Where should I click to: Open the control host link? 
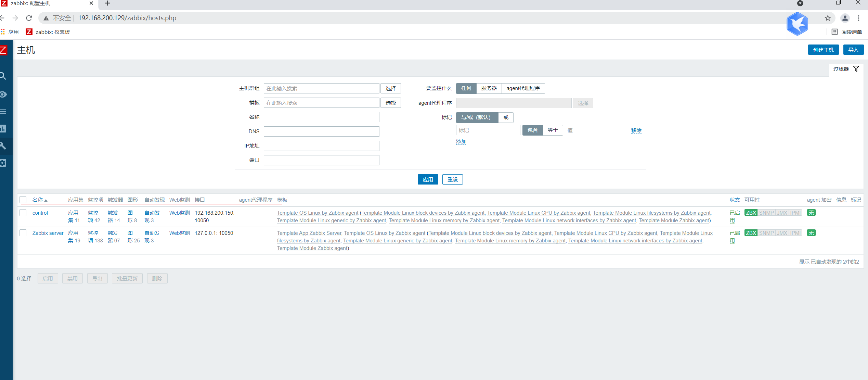pos(40,213)
